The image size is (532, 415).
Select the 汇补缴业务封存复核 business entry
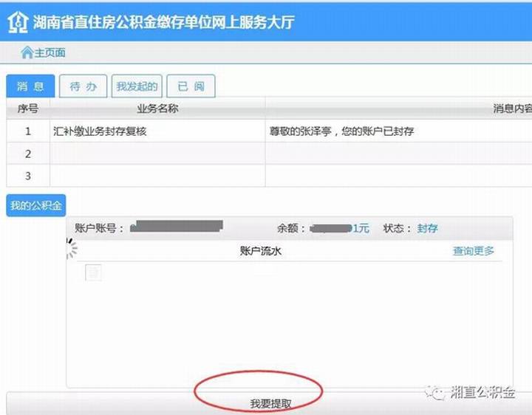104,131
